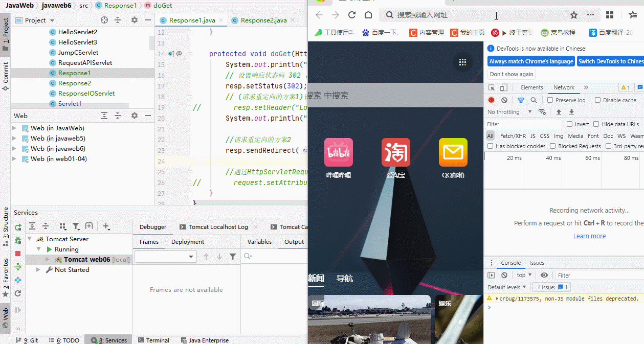644x344 pixels.
Task: Open the Elements tab in DevTools
Action: (532, 87)
